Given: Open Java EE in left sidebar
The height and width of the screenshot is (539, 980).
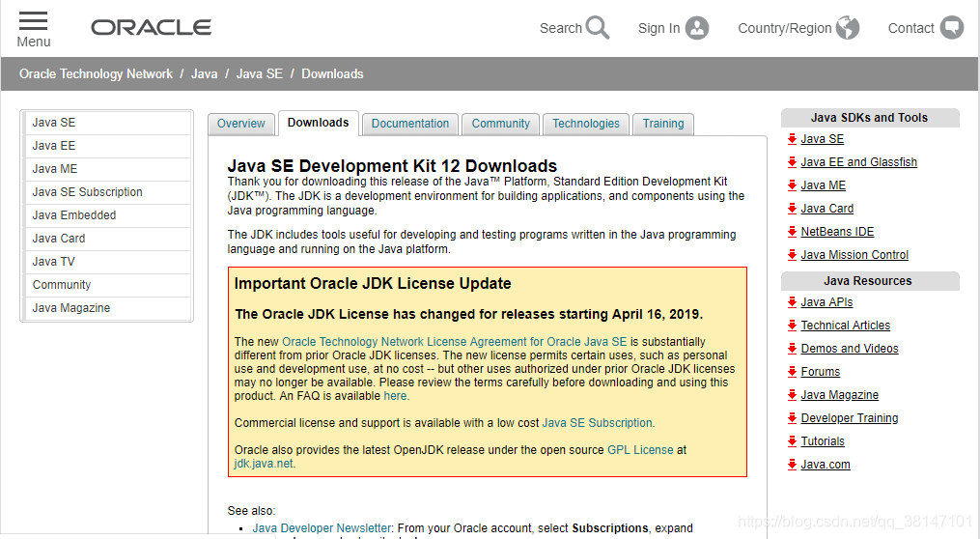Looking at the screenshot, I should pyautogui.click(x=107, y=146).
